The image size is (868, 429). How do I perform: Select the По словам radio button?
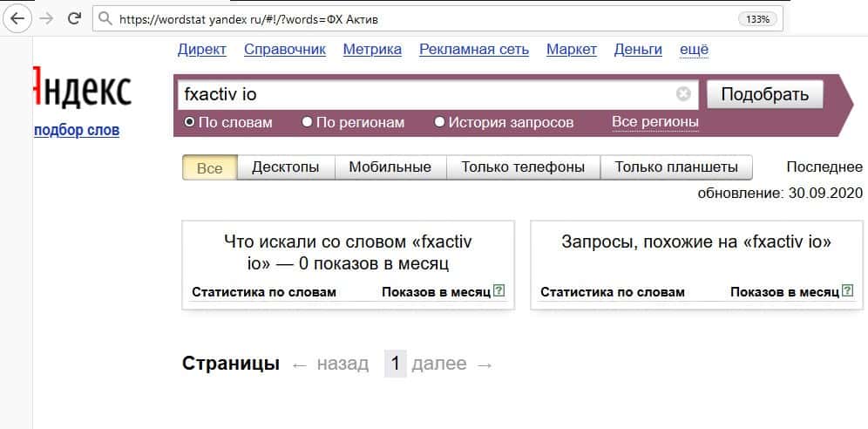tap(190, 122)
